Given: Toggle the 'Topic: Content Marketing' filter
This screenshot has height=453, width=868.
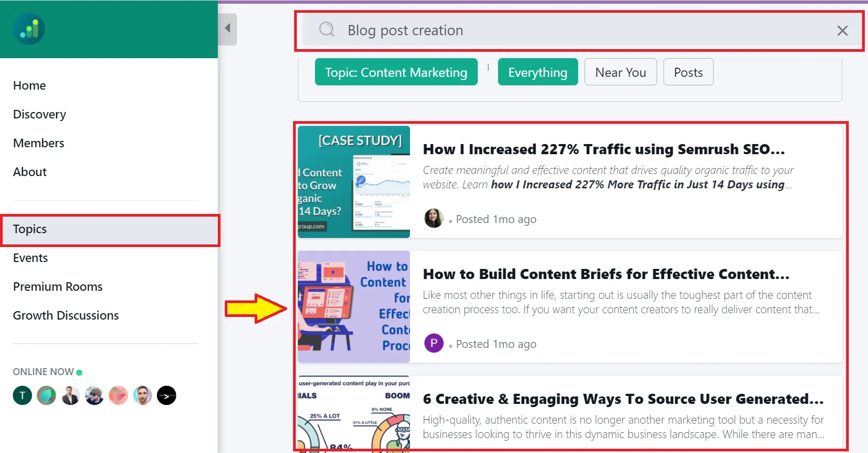Looking at the screenshot, I should (396, 72).
